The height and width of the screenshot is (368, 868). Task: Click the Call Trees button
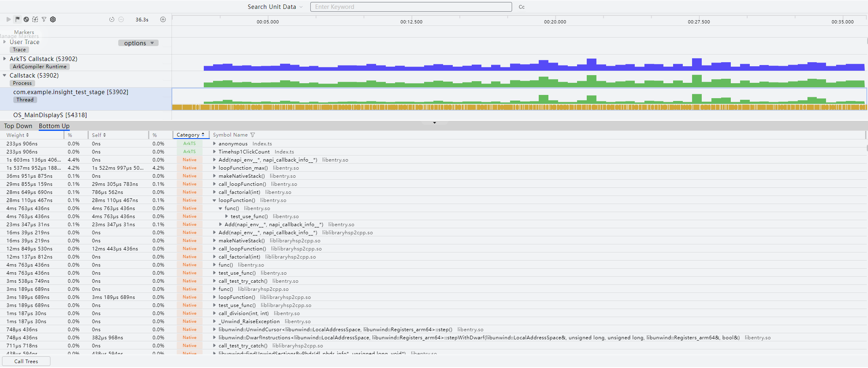coord(26,361)
